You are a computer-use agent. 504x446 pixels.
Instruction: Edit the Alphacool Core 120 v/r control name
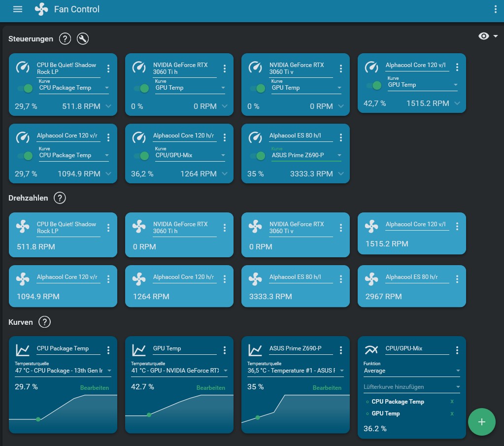tap(68, 136)
